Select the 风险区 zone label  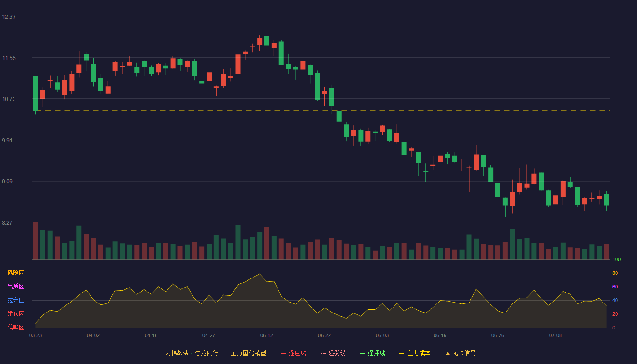pyautogui.click(x=15, y=273)
